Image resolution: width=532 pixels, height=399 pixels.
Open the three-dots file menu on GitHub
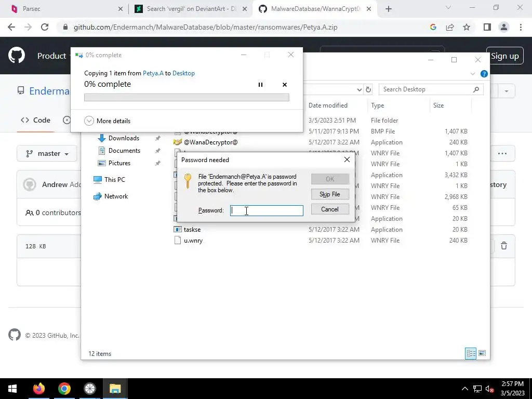coord(502,153)
